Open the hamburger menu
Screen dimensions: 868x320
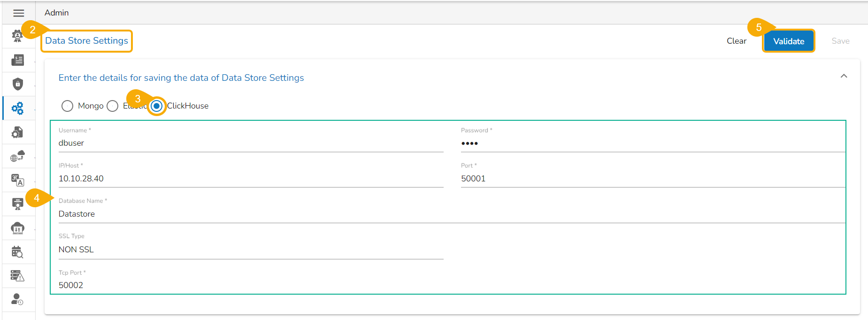[x=18, y=13]
